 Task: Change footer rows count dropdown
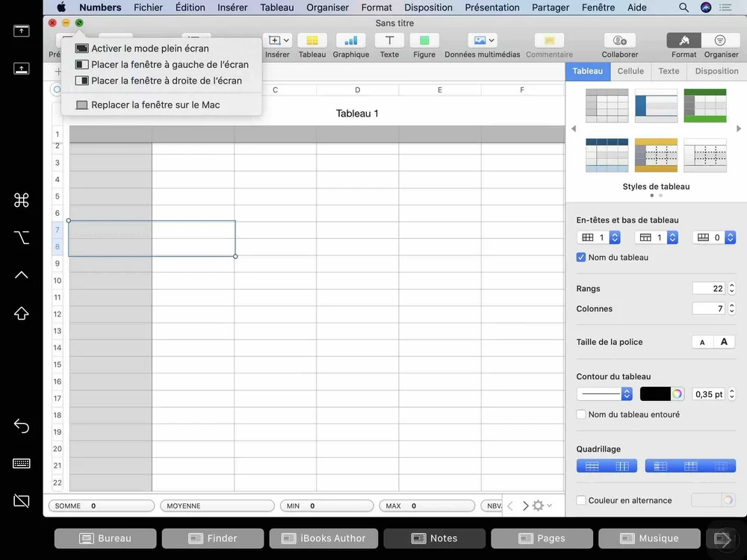714,237
